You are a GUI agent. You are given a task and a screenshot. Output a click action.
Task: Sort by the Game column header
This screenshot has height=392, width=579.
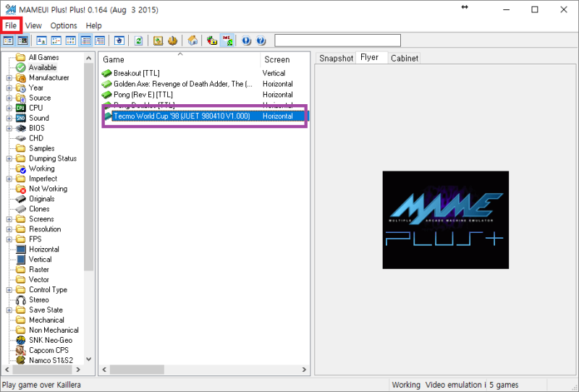pyautogui.click(x=179, y=59)
